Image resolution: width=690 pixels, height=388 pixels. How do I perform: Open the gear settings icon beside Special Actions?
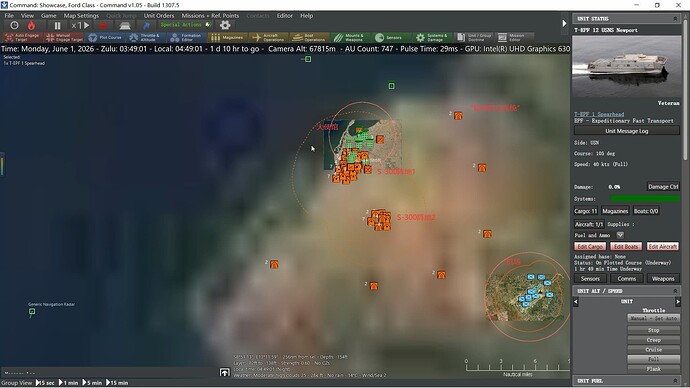point(225,25)
